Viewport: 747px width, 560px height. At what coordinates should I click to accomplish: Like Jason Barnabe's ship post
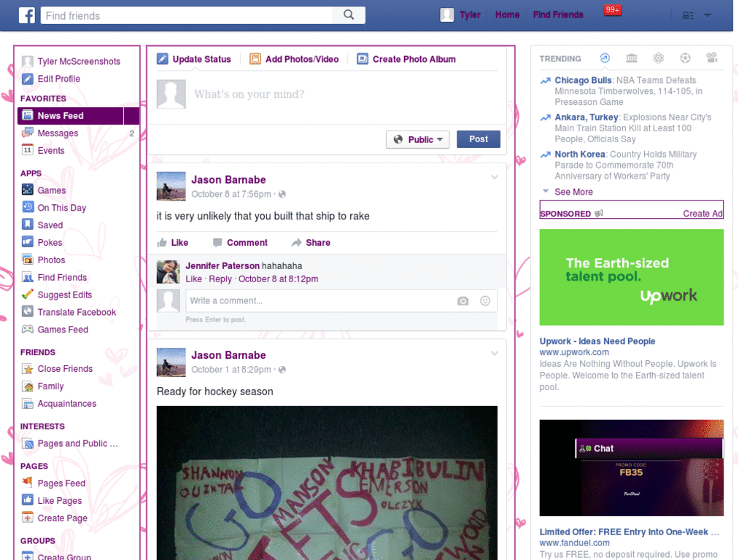(173, 242)
